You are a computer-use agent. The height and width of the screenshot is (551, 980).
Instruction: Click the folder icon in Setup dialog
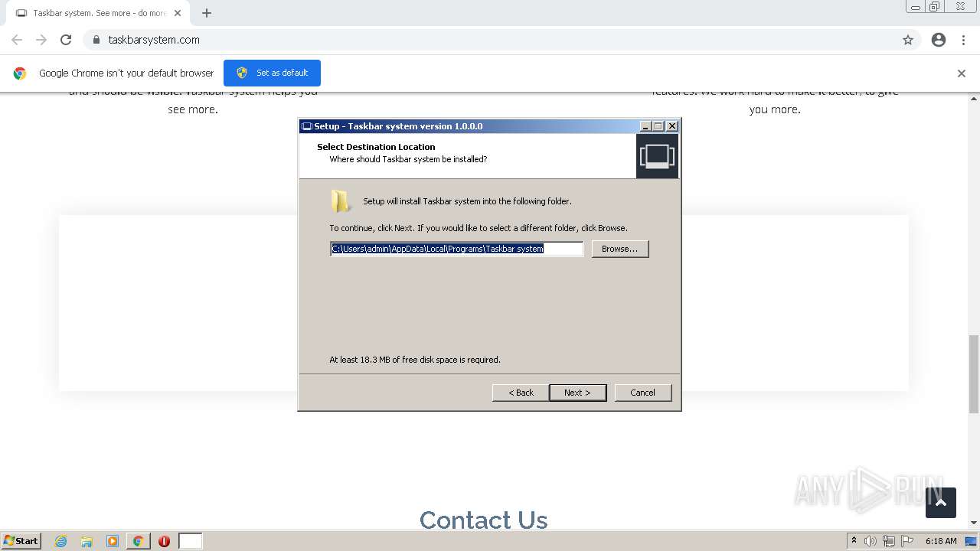tap(341, 201)
